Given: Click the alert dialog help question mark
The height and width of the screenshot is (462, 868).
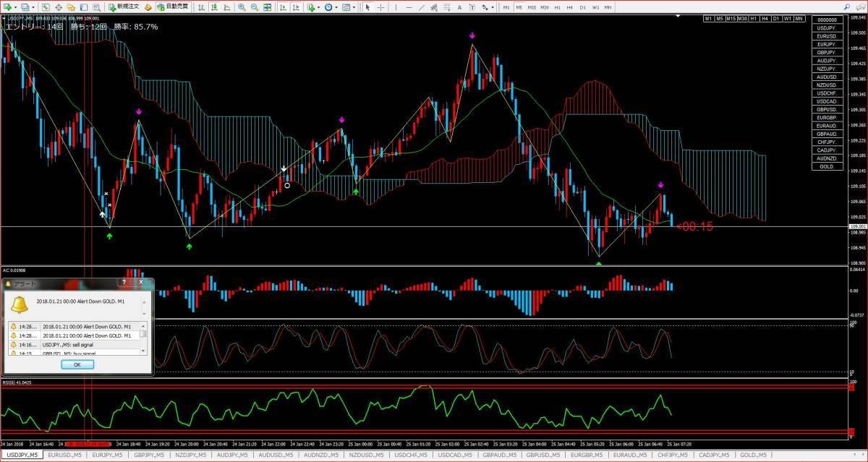Looking at the screenshot, I should click(124, 283).
